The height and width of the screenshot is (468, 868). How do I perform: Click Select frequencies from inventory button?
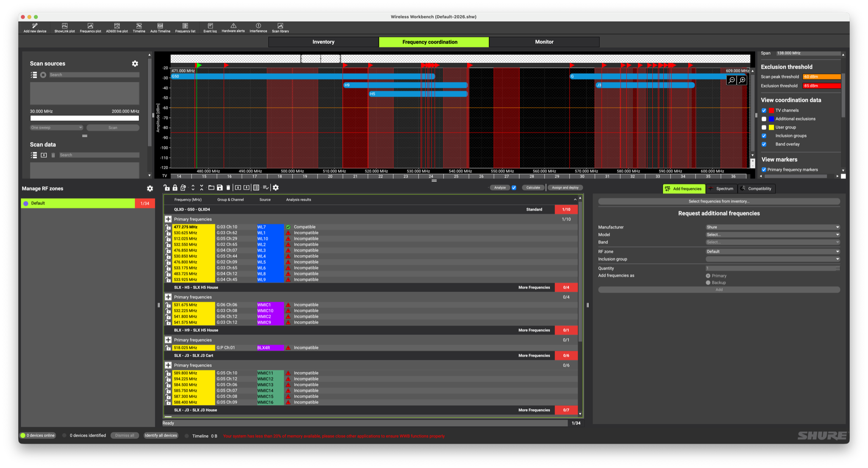pos(719,201)
